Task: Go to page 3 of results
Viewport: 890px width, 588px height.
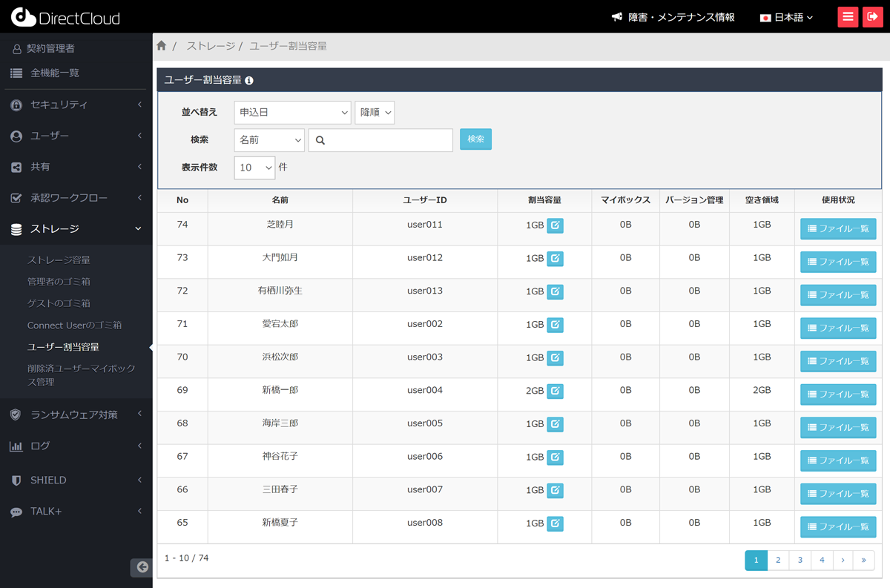Action: 800,561
